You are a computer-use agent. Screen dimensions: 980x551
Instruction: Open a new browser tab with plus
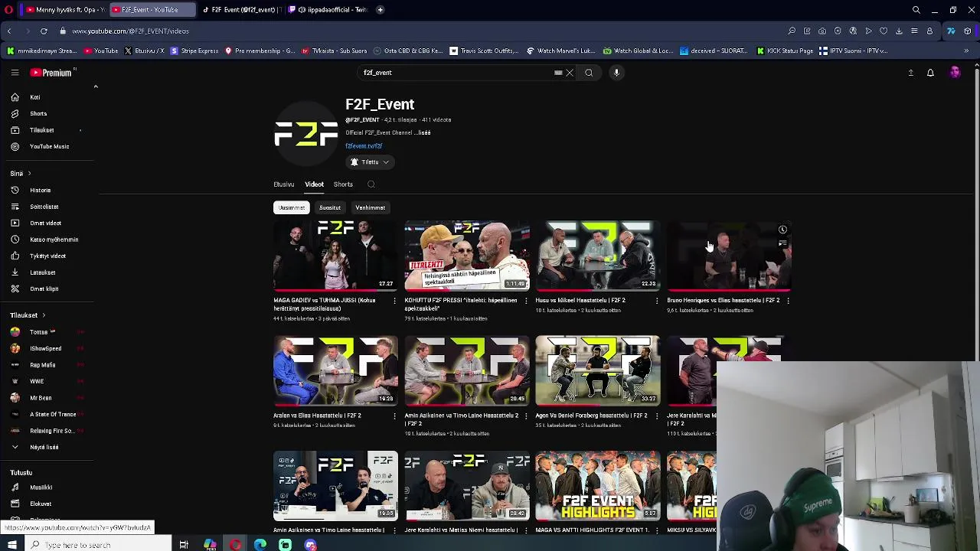click(x=381, y=10)
